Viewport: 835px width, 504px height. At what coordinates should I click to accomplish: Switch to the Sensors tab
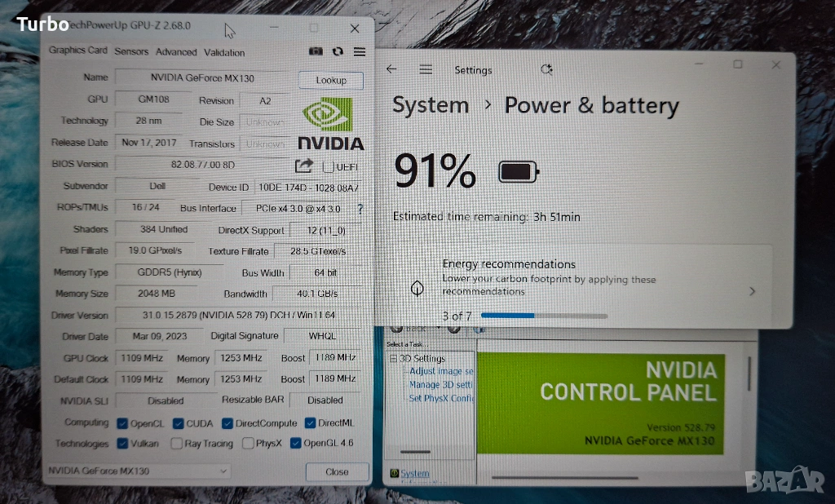131,51
